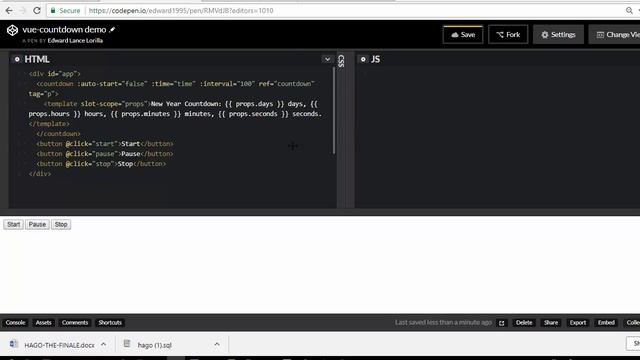The height and width of the screenshot is (360, 640).
Task: Click Pause button in preview
Action: (37, 224)
